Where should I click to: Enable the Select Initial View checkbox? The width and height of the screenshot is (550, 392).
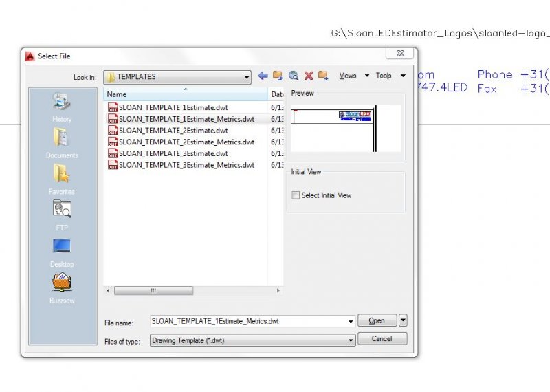pyautogui.click(x=296, y=195)
